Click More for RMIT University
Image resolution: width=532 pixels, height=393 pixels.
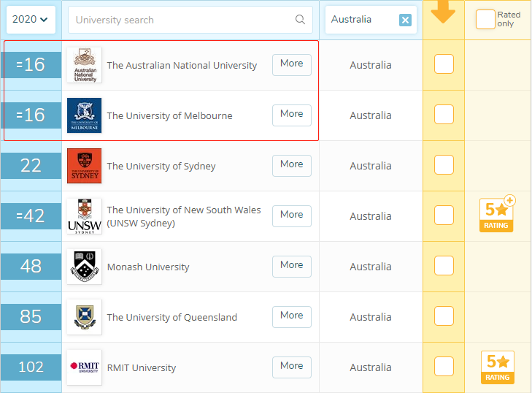click(x=291, y=367)
